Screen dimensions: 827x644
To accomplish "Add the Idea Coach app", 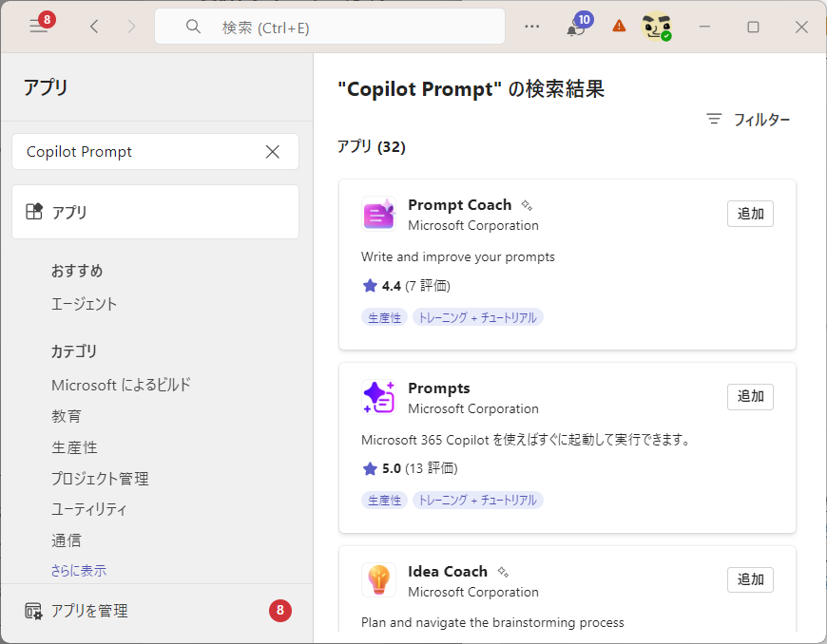I will (750, 579).
